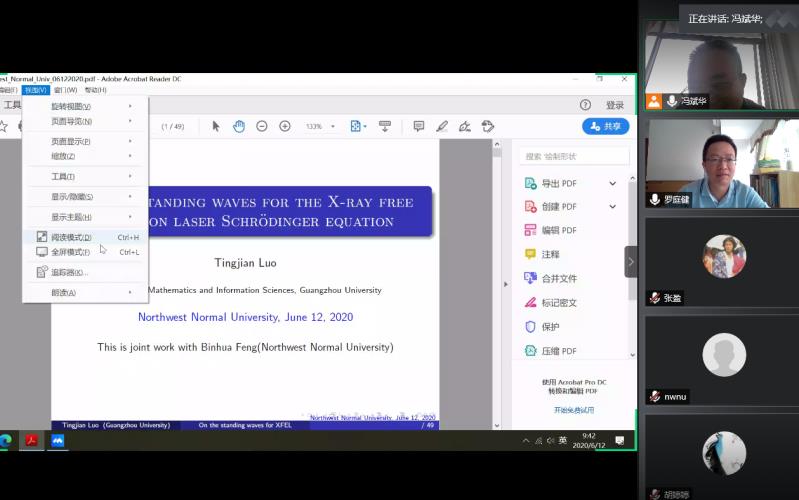
Task: Open the 133% zoom level dropdown
Action: pos(320,127)
